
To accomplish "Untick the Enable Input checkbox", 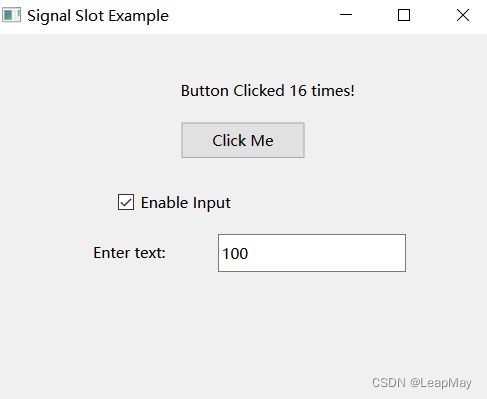I will [126, 202].
